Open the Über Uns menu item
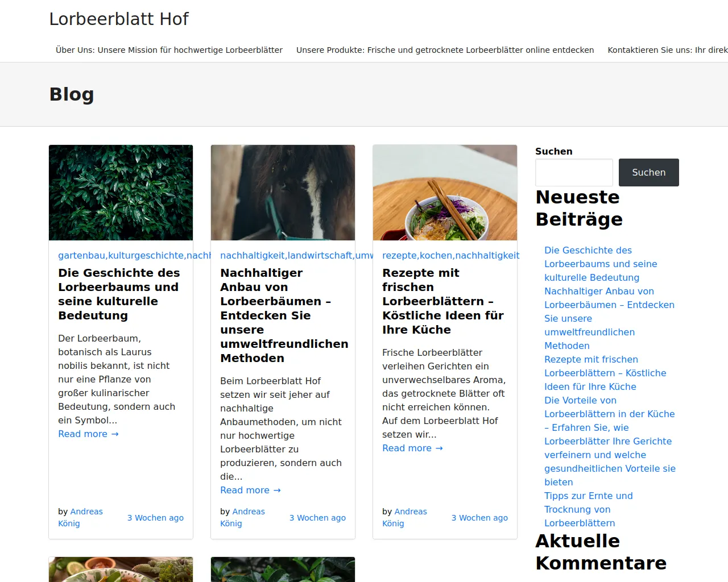This screenshot has width=728, height=582. [169, 50]
